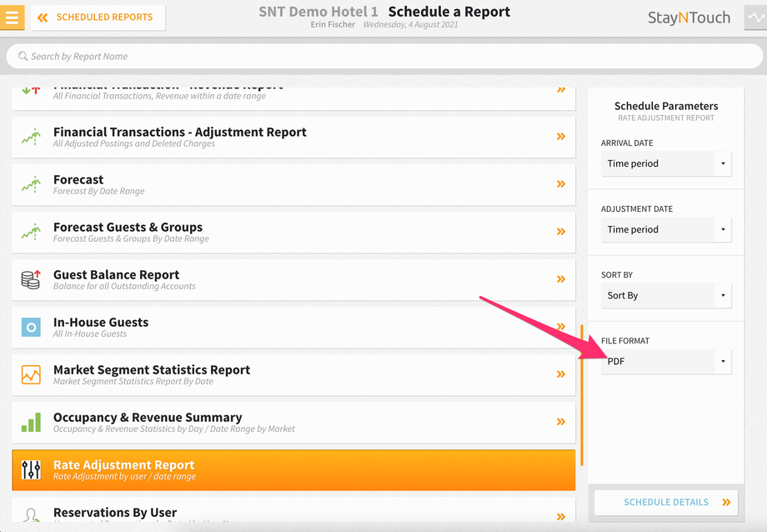This screenshot has width=767, height=532.
Task: Click the Forecast Guests & Groups graph icon
Action: [x=31, y=232]
